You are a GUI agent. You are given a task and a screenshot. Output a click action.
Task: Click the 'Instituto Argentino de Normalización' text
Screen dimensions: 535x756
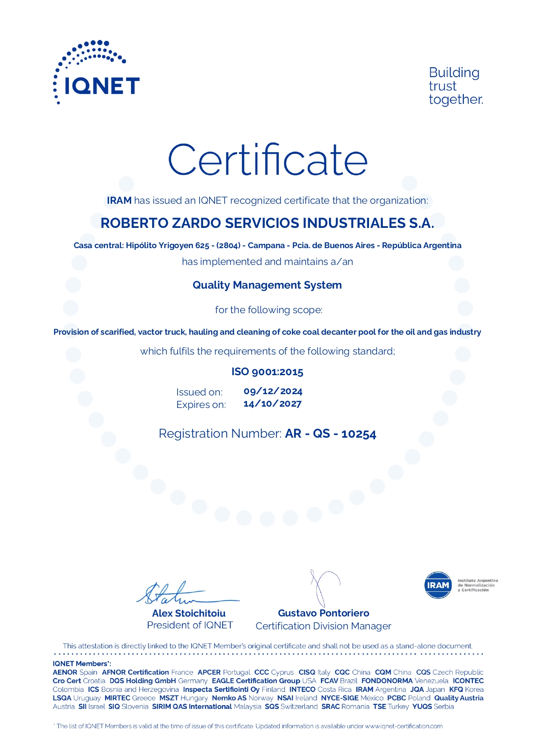[477, 585]
